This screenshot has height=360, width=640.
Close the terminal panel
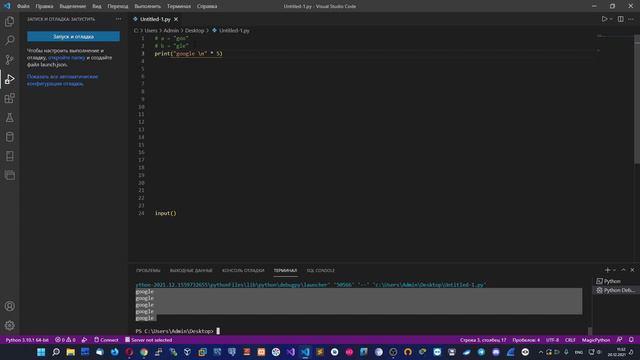point(632,270)
